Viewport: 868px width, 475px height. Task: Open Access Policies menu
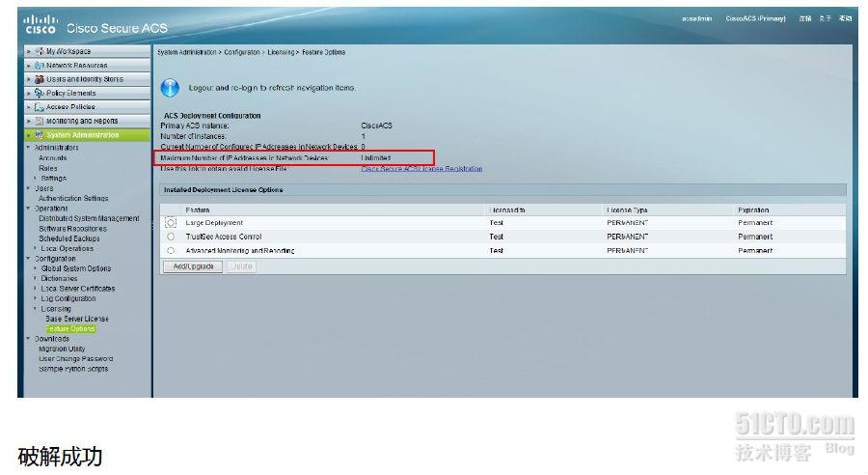(x=87, y=107)
